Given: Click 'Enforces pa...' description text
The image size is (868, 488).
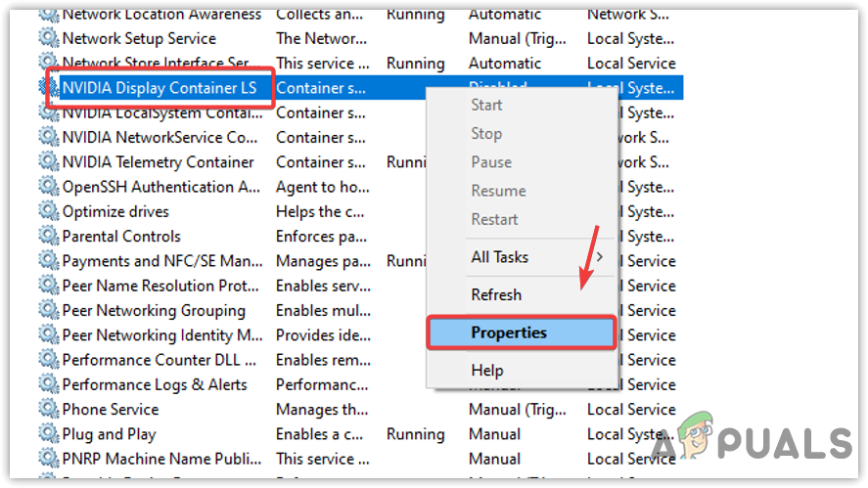Looking at the screenshot, I should click(322, 237).
